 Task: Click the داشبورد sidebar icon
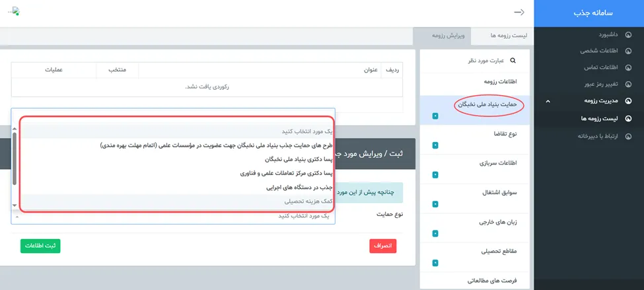tap(627, 34)
